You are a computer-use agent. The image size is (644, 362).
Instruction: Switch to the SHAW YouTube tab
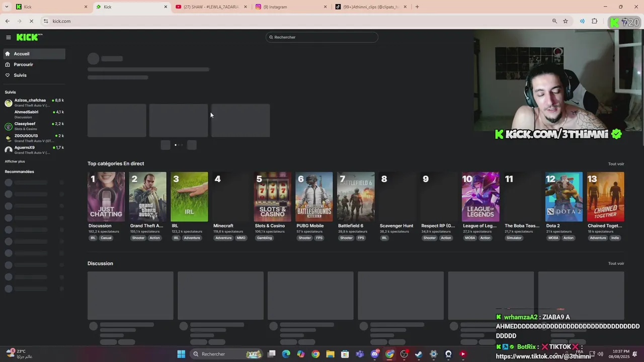click(211, 7)
